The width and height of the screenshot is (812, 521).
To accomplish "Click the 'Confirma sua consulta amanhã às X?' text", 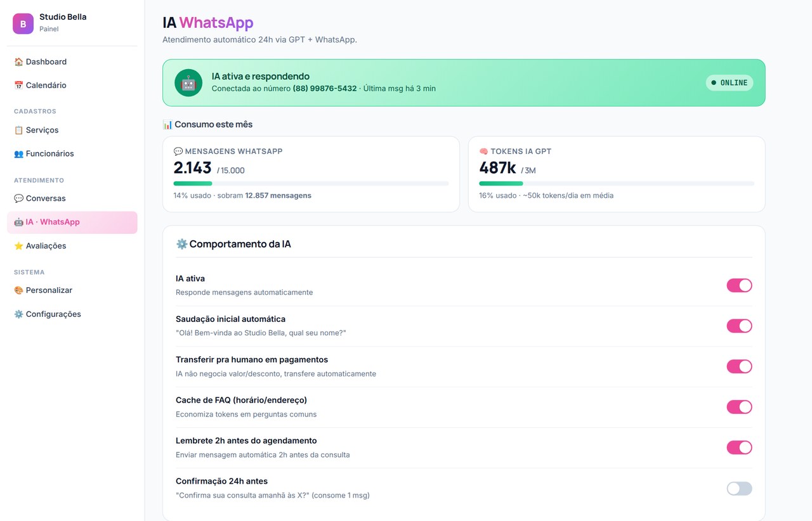I will coord(273,495).
